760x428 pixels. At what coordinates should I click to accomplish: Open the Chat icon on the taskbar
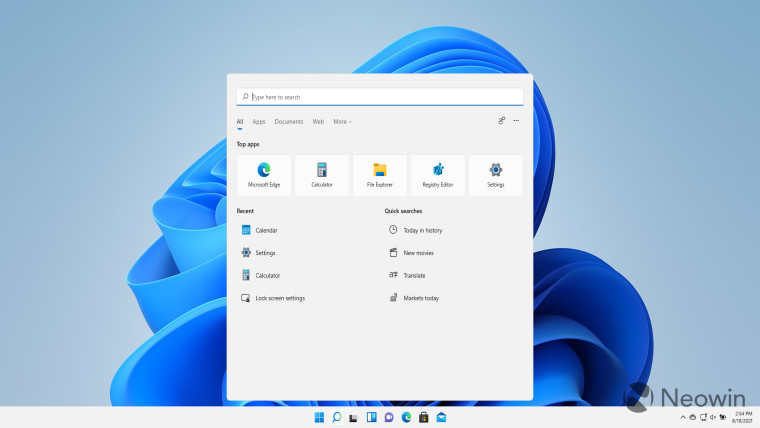(x=389, y=417)
